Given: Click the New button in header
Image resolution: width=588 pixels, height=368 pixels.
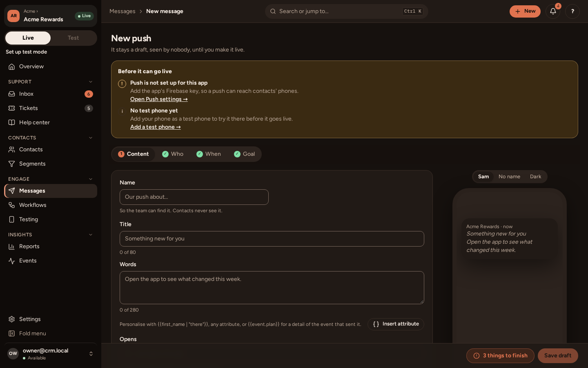Looking at the screenshot, I should tap(525, 11).
